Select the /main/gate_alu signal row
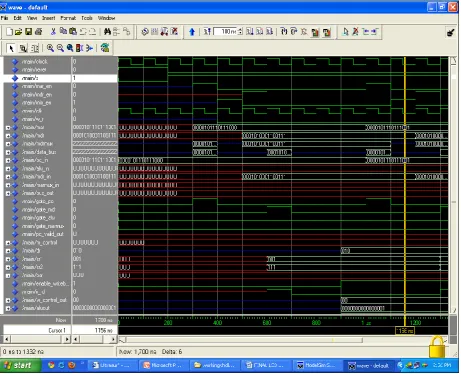Image resolution: width=461 pixels, height=374 pixels. click(37, 218)
